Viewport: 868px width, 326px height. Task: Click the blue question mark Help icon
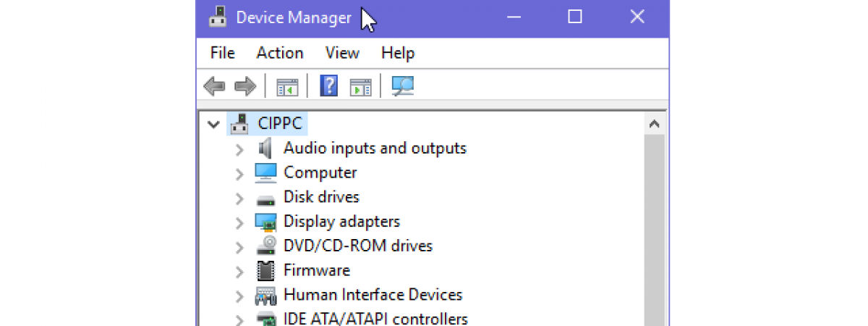point(328,86)
